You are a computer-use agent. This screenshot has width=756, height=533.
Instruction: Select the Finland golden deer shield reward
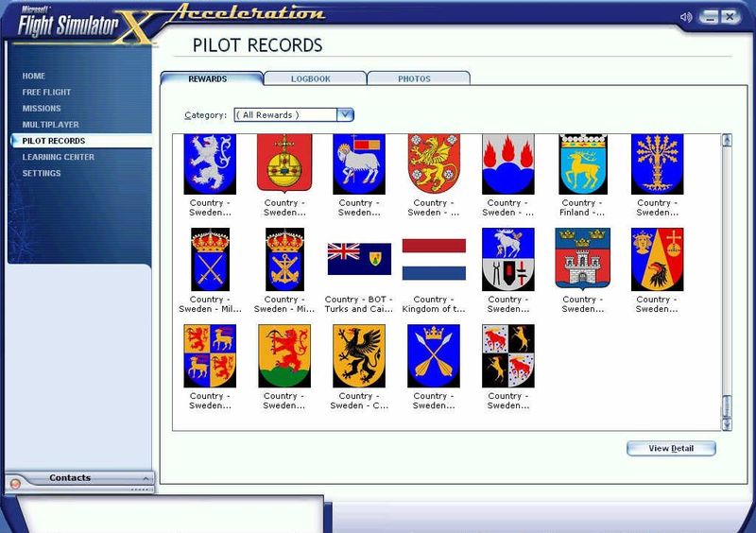(583, 164)
